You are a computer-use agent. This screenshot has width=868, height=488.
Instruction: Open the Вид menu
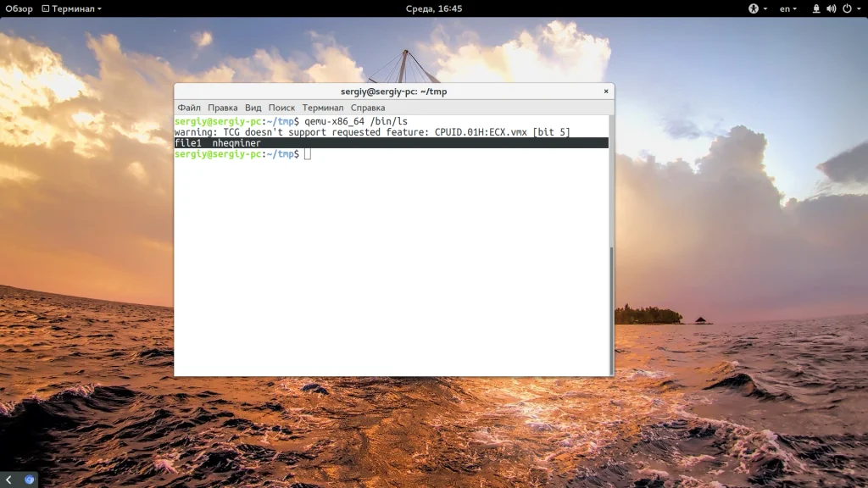253,108
